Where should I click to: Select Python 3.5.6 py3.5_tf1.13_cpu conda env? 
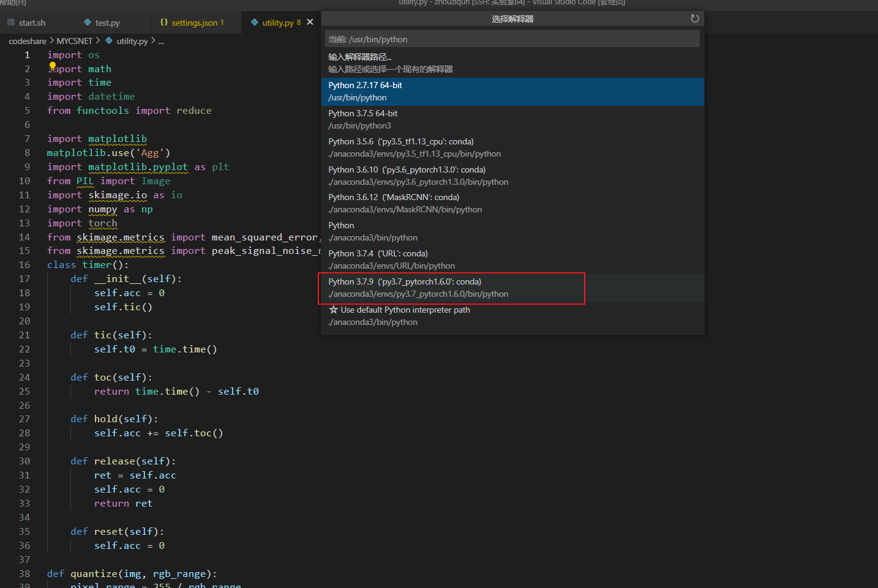[512, 147]
